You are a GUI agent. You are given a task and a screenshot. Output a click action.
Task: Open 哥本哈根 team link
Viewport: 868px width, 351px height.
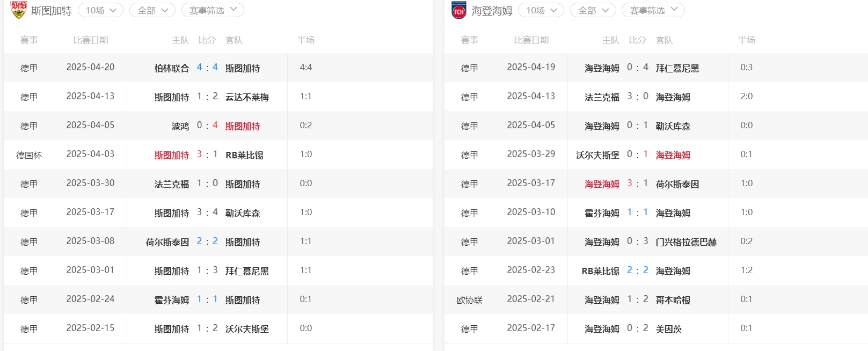point(673,300)
